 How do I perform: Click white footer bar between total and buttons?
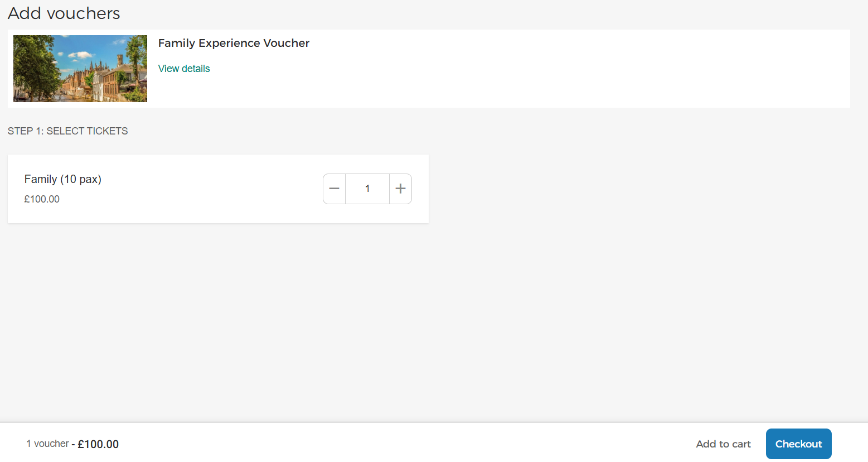407,444
